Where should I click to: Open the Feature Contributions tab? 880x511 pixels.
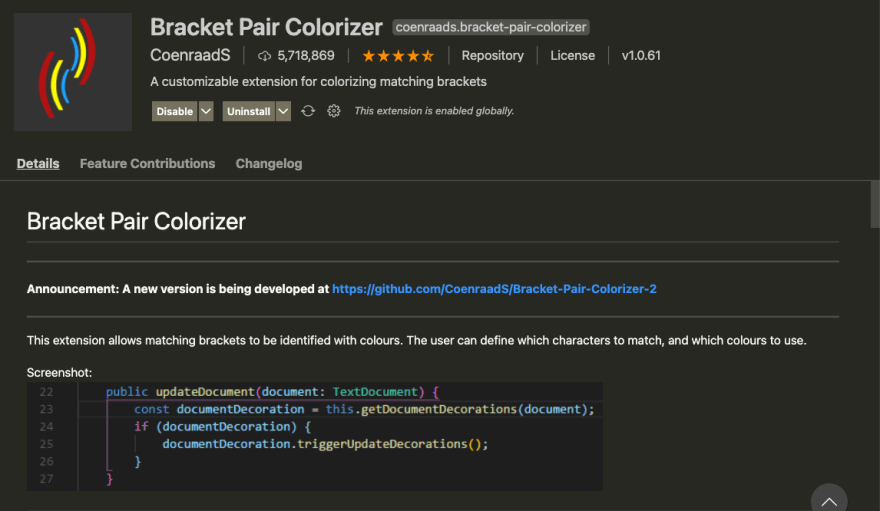(148, 163)
